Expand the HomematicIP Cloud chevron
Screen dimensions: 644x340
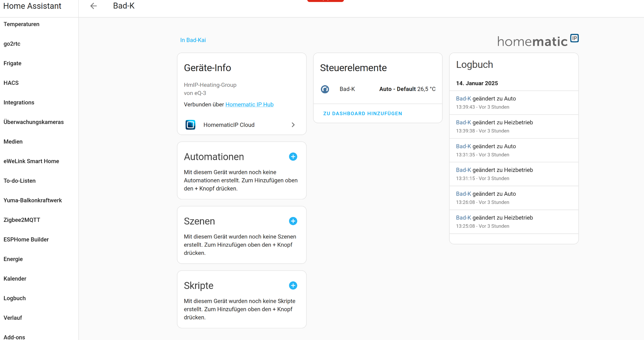(293, 125)
